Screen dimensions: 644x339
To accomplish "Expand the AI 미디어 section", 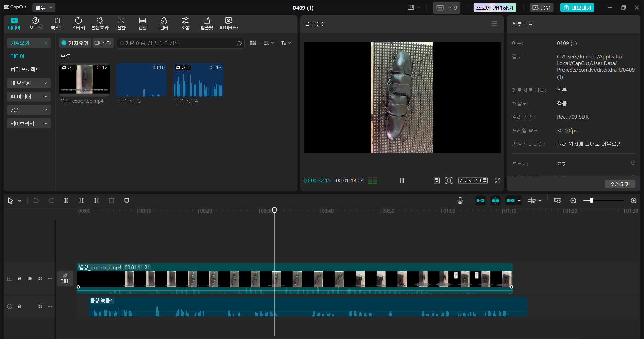I will pyautogui.click(x=29, y=96).
